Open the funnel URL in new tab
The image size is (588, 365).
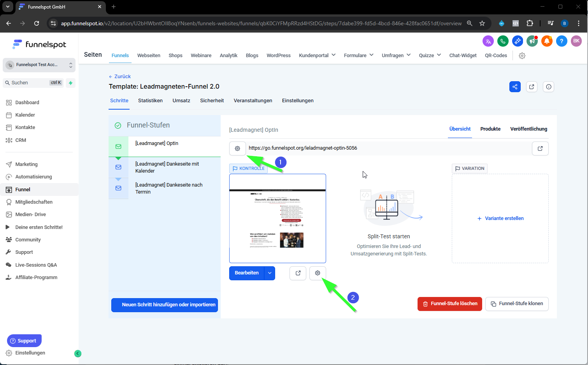(540, 148)
